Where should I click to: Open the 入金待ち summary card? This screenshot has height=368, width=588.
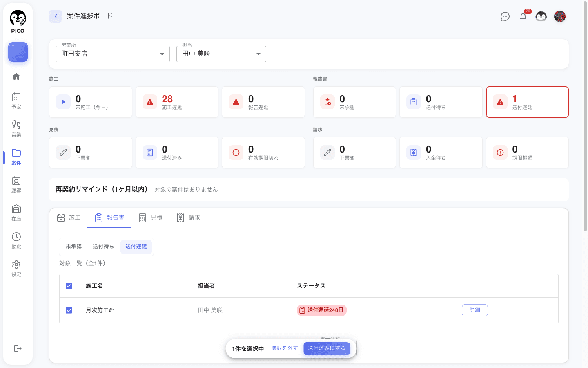tap(441, 153)
